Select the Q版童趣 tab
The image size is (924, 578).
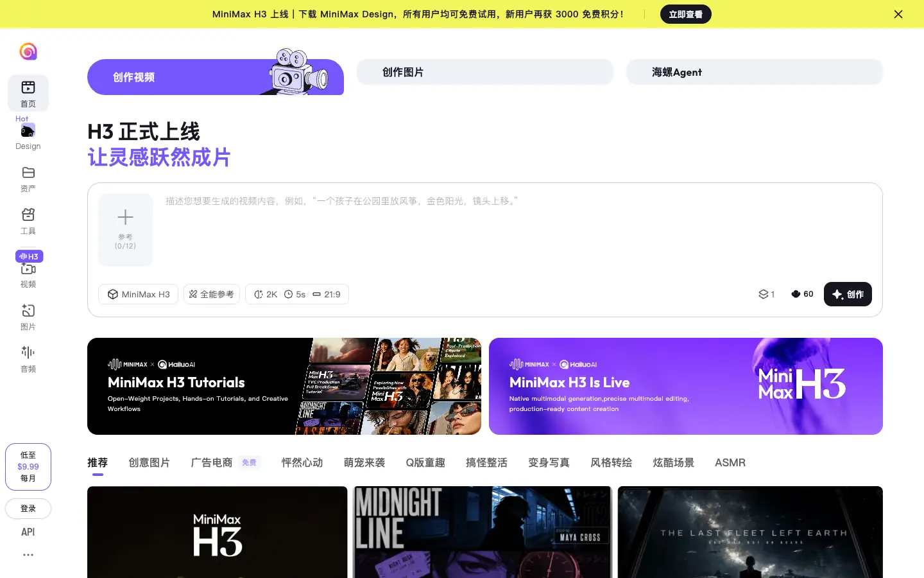pyautogui.click(x=425, y=462)
